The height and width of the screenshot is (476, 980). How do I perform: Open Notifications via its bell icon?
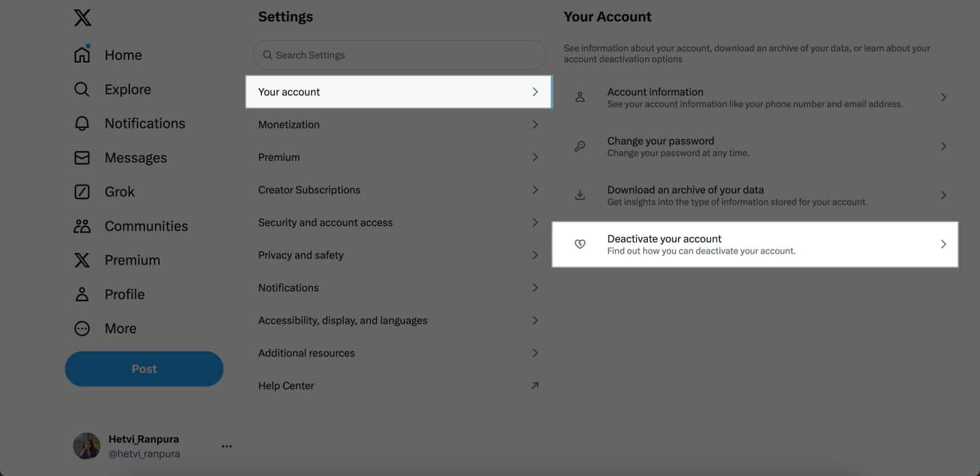coord(82,123)
